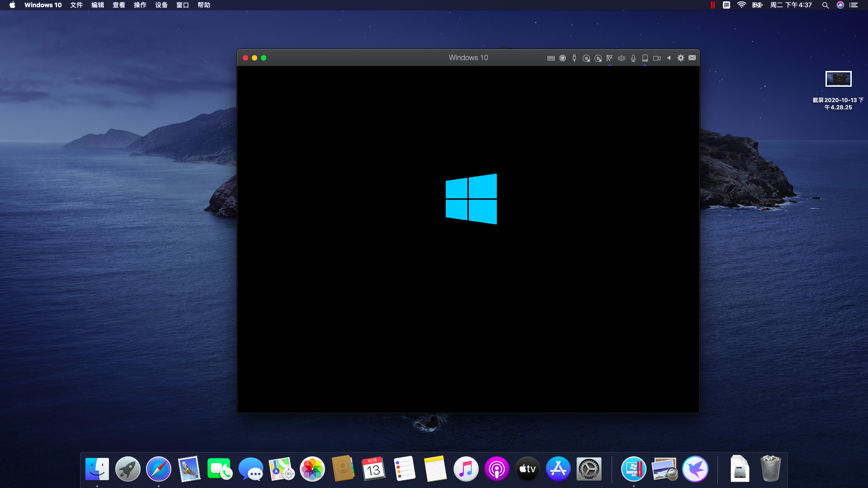The height and width of the screenshot is (488, 868).
Task: Open Launchpad from the Dock
Action: pyautogui.click(x=128, y=469)
